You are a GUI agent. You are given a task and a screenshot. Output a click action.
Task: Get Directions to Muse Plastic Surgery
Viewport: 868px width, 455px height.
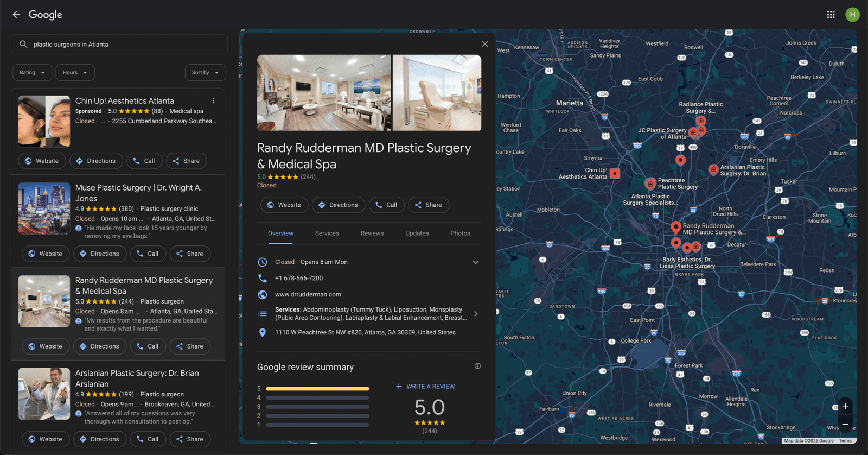[100, 254]
